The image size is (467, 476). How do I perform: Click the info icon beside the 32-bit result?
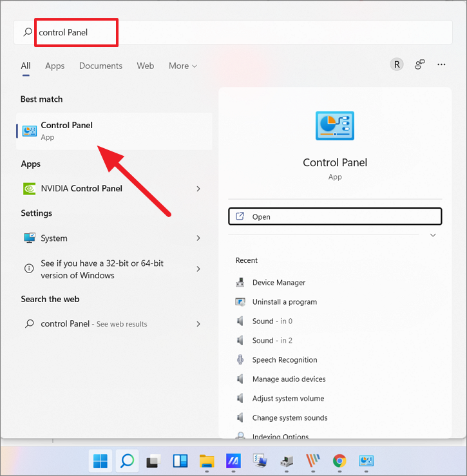pyautogui.click(x=29, y=269)
